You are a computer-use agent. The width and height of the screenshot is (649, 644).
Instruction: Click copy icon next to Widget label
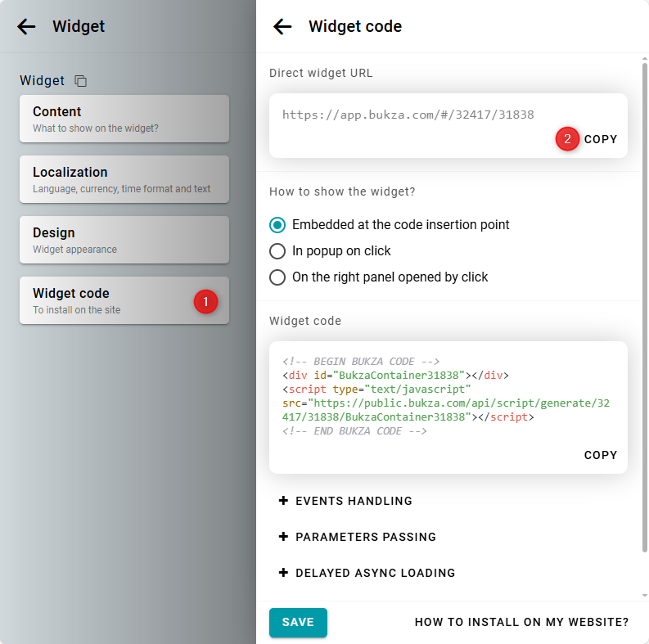[80, 81]
